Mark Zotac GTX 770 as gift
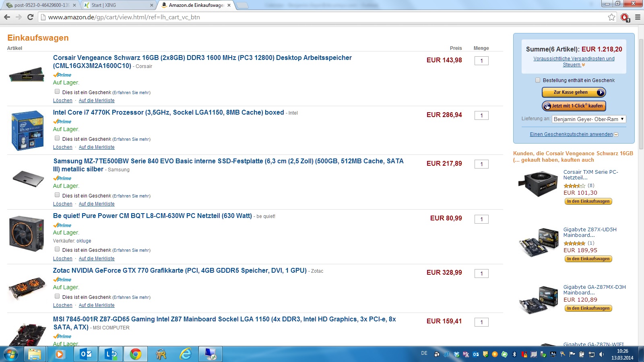This screenshot has width=644, height=362. coord(57,296)
